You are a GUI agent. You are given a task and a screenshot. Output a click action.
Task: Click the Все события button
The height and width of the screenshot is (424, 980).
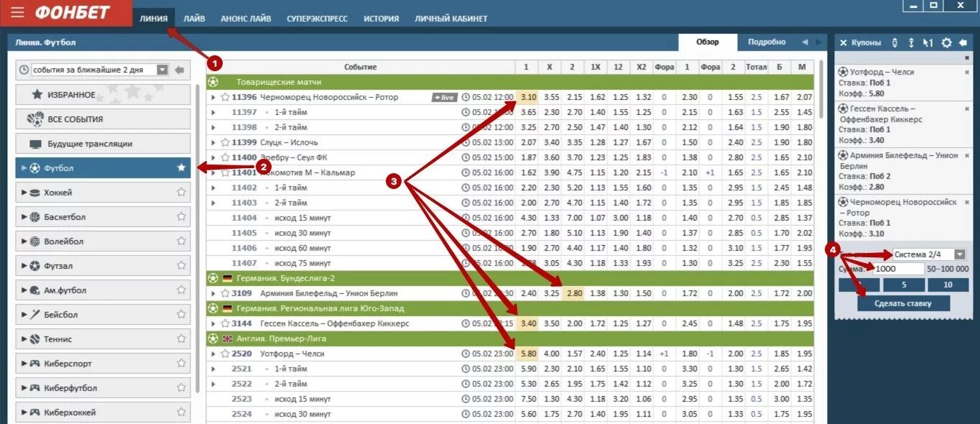coord(103,119)
